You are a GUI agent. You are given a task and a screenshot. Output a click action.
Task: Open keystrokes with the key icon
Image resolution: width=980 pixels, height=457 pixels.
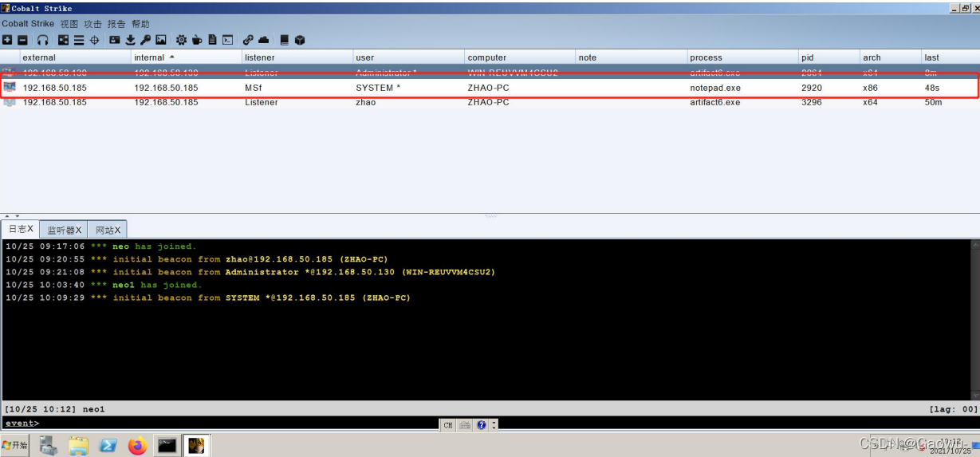(x=145, y=40)
